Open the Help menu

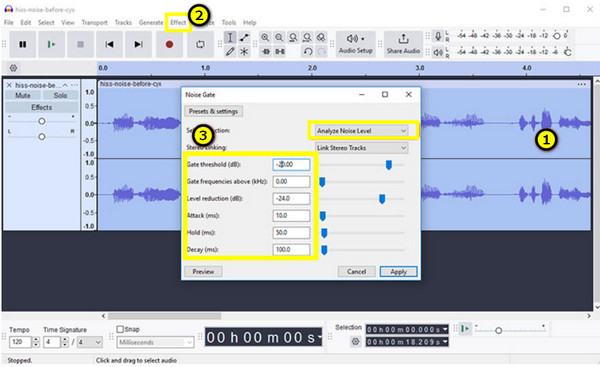(249, 23)
